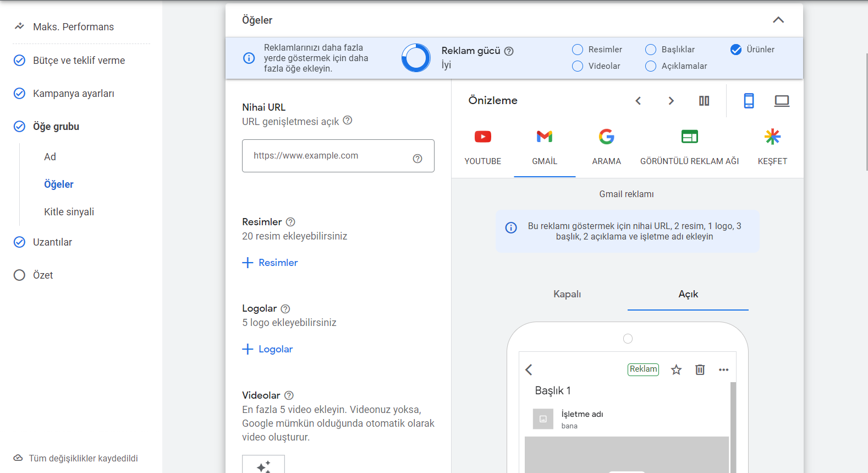
Task: Click the empty circle icon beside Özet
Action: 19,275
